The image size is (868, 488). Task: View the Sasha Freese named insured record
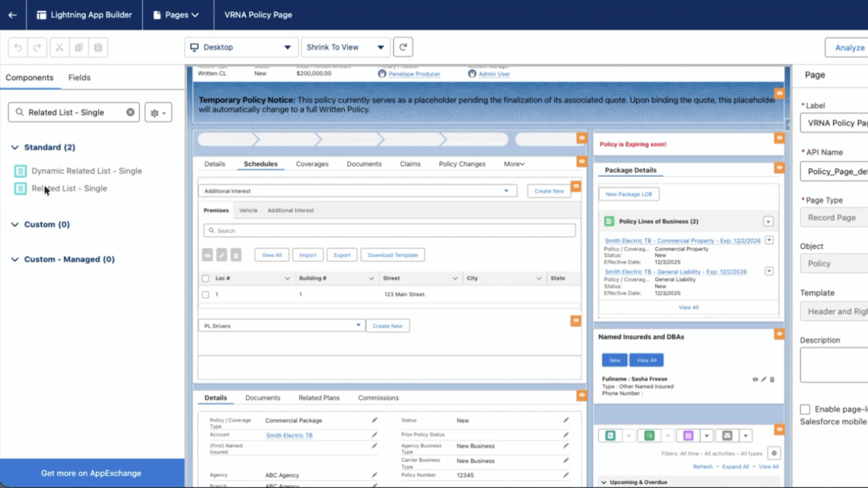[755, 380]
